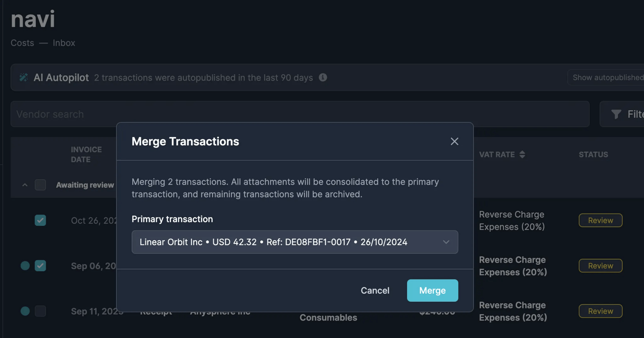Click the Merge button
Viewport: 644px width, 338px height.
click(x=432, y=290)
